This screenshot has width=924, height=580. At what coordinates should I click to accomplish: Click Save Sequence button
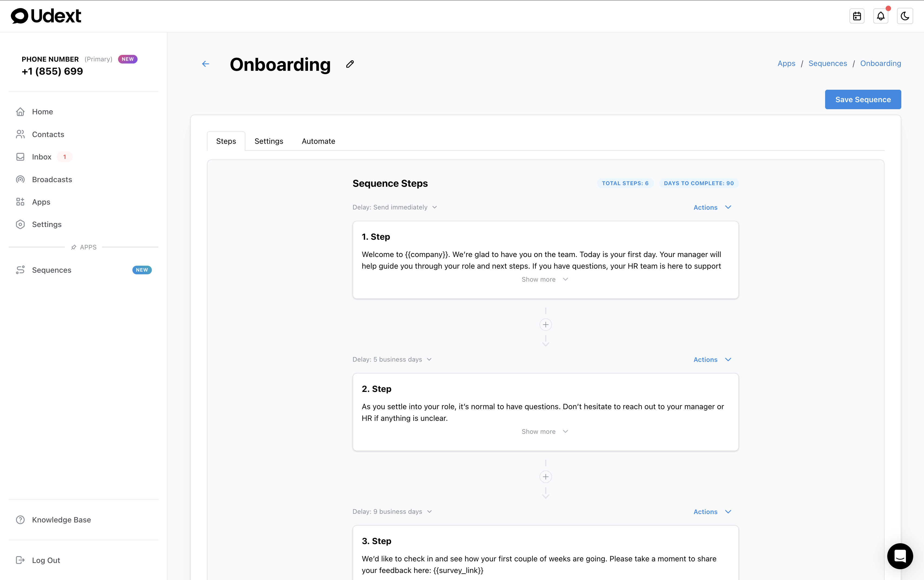pos(863,99)
